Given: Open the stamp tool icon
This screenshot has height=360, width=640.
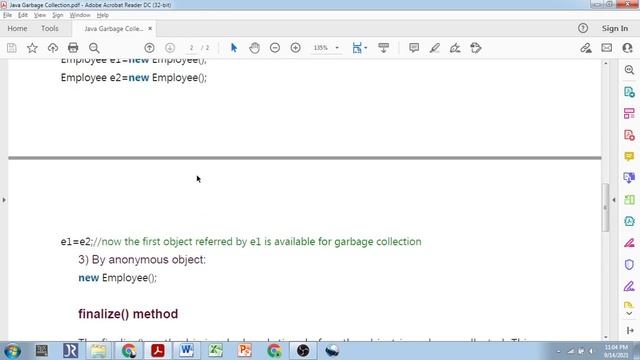Looking at the screenshot, I should (476, 48).
